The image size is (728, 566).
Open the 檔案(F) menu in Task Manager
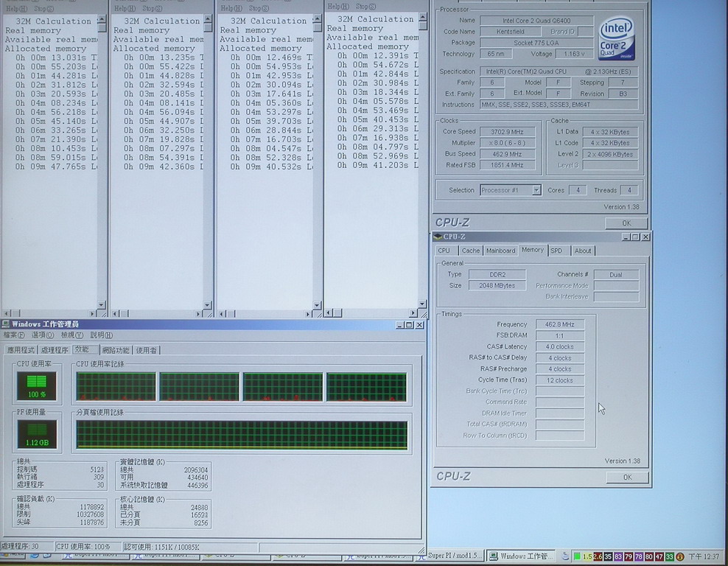(14, 335)
